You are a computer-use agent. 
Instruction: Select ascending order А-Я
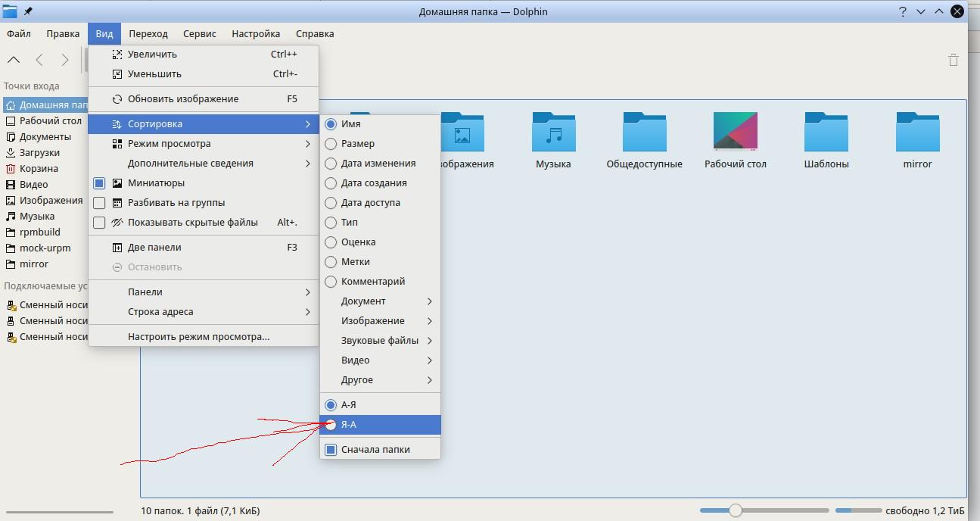click(x=380, y=405)
